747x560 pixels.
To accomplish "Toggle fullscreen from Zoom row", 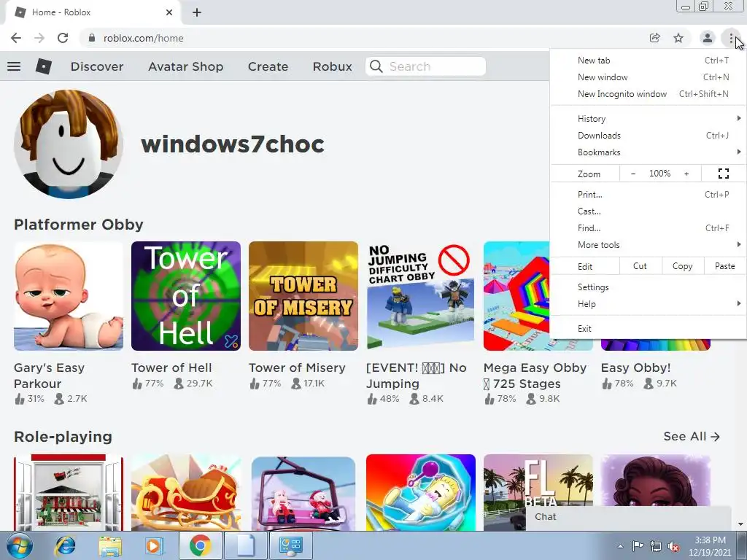I will point(723,174).
